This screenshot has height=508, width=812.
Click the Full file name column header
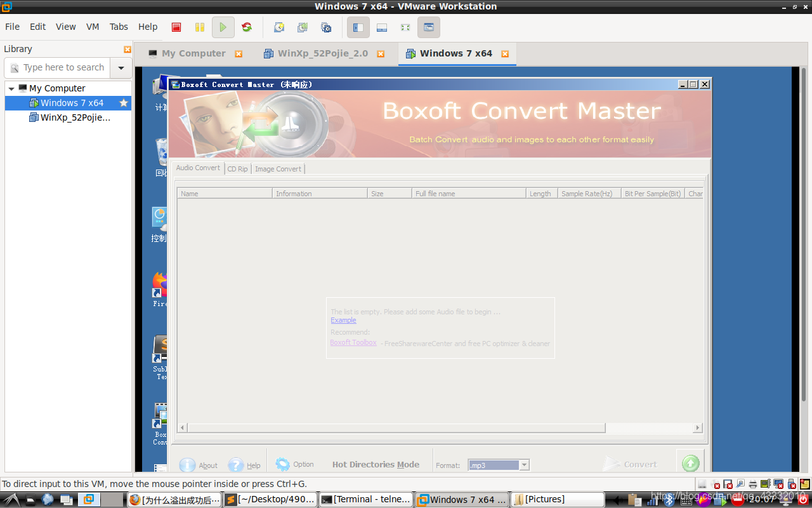click(x=469, y=194)
